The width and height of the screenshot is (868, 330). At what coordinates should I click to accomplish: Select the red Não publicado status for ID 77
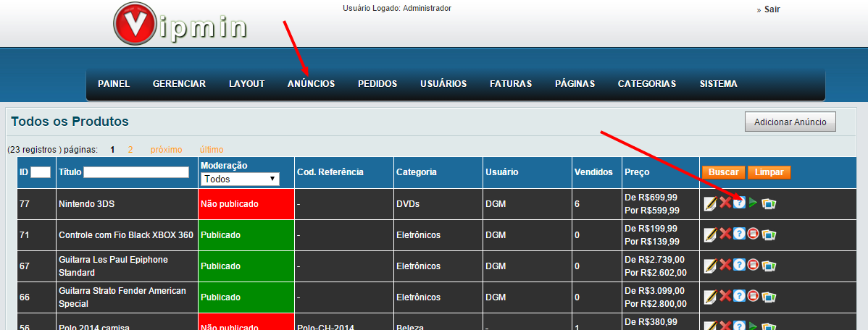tap(246, 204)
